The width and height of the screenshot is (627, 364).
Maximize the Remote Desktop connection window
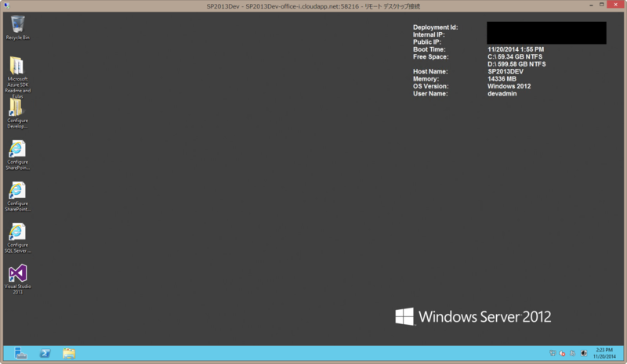coord(601,5)
